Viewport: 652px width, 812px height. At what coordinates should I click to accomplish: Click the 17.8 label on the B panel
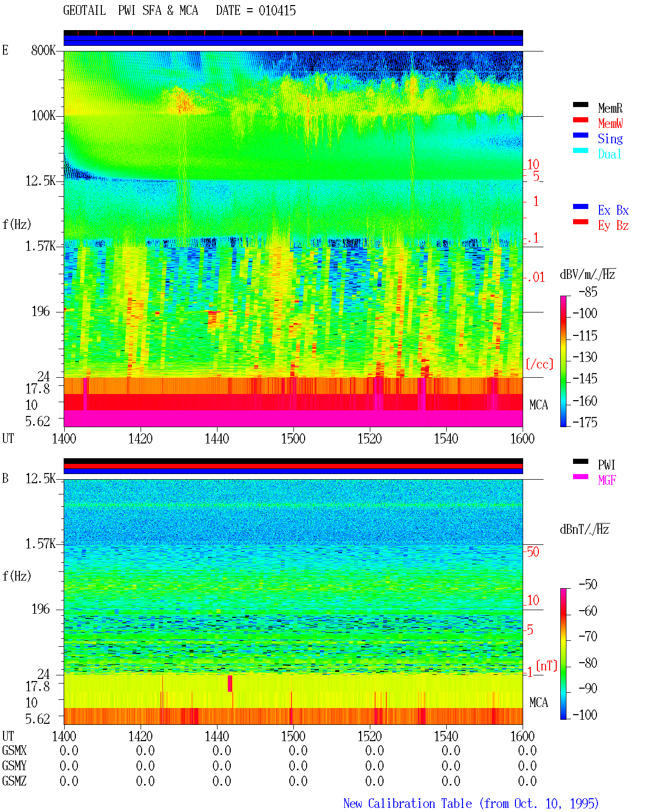click(38, 687)
